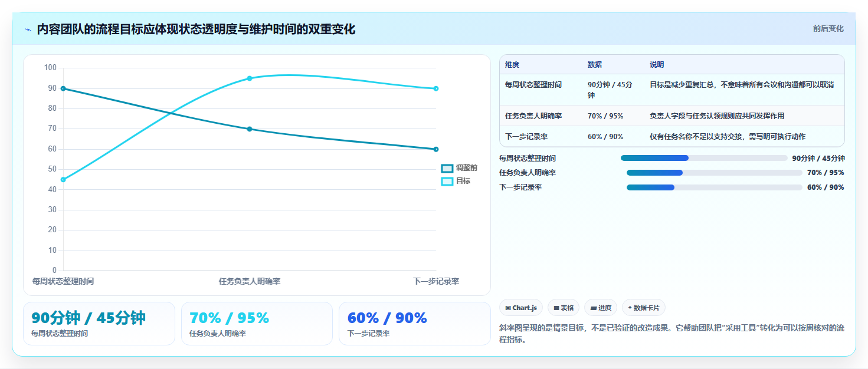
Task: Click the 任务负责人明确率 label beside its progress bar
Action: point(528,173)
